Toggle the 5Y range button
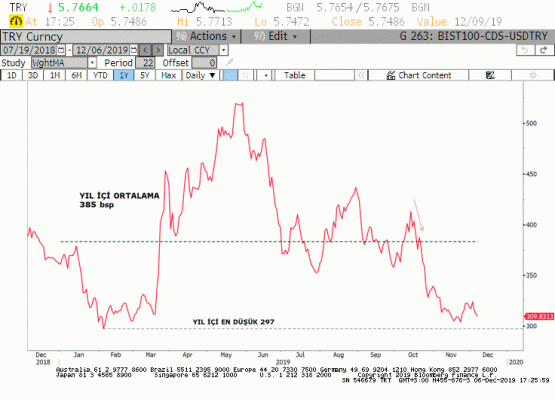555x400 pixels. 145,75
